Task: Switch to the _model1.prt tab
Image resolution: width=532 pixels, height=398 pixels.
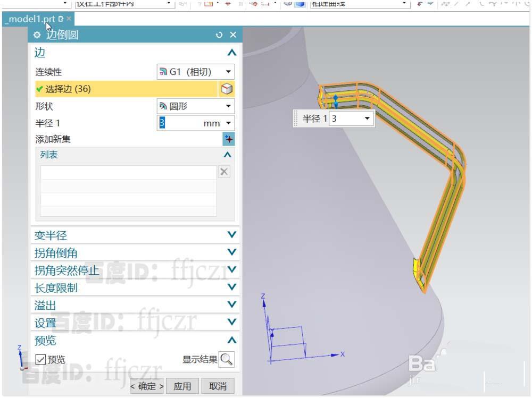Action: pos(29,18)
